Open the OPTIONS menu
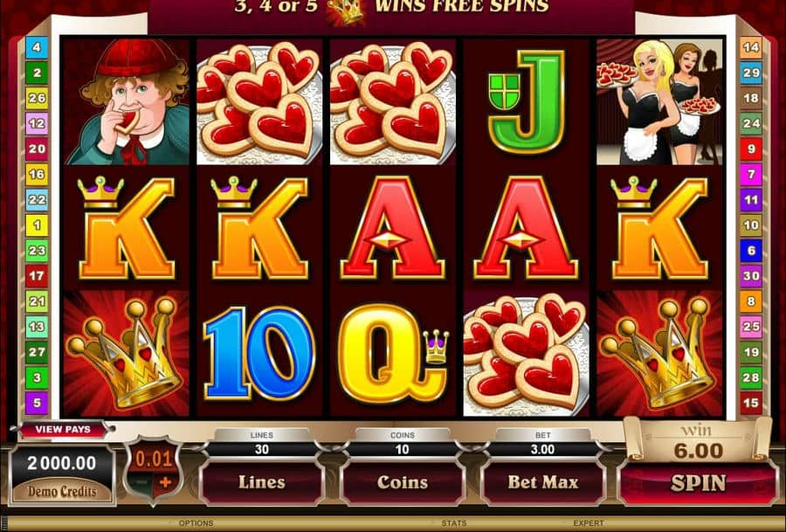The height and width of the screenshot is (532, 786). [x=196, y=523]
